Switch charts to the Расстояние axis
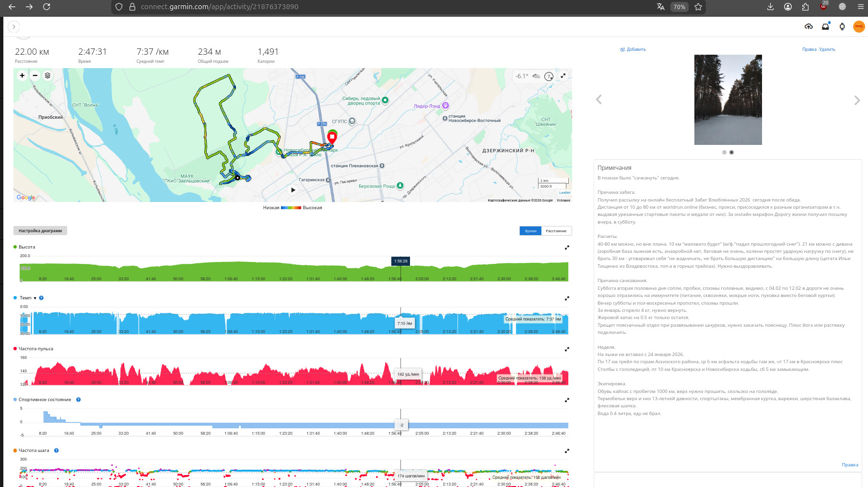The width and height of the screenshot is (868, 487). pyautogui.click(x=556, y=231)
